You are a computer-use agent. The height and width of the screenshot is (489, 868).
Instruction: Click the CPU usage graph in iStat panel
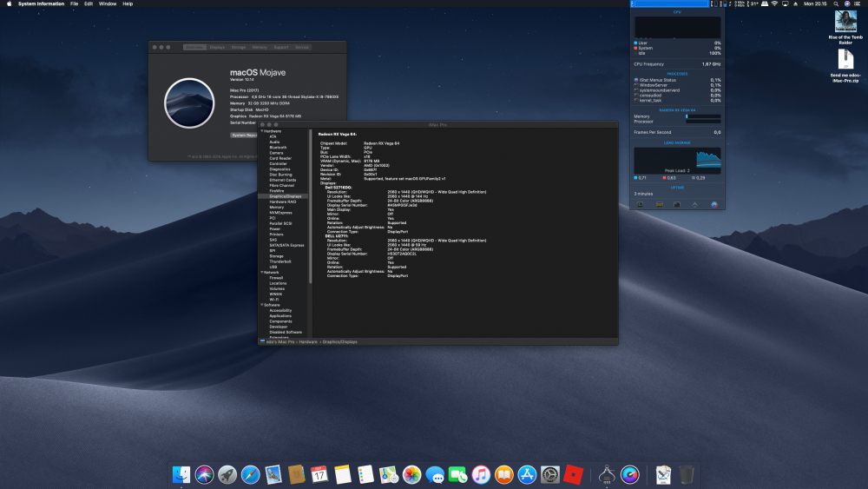678,27
